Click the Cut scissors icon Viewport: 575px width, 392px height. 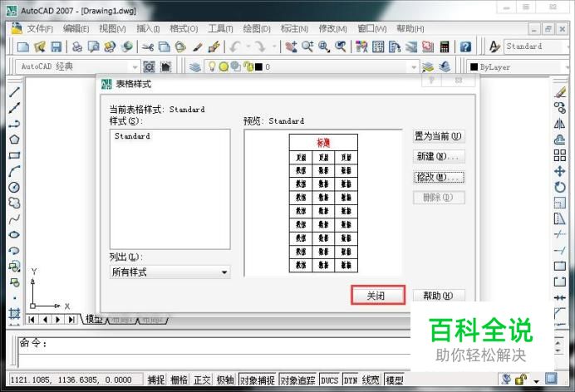pos(147,47)
